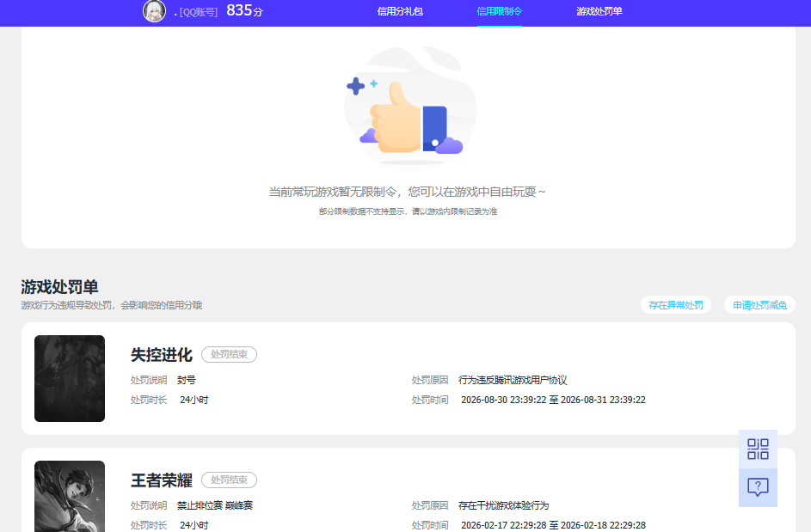The image size is (811, 532).
Task: Open the help question bubble icon
Action: tap(758, 487)
